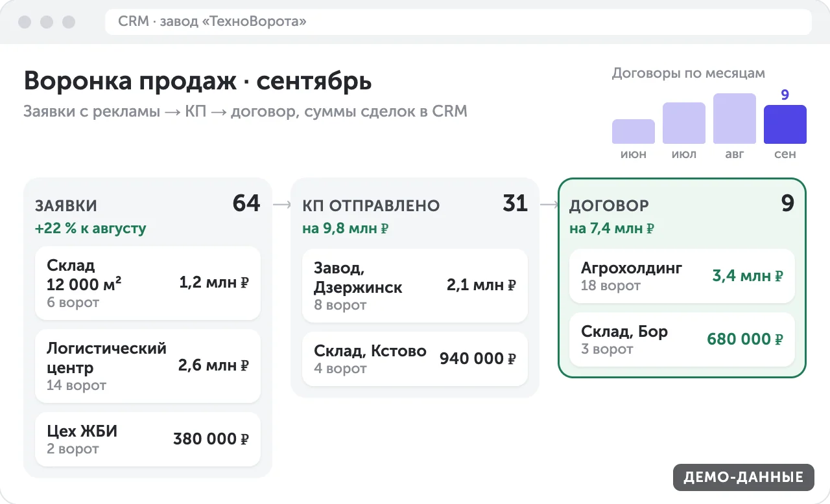830x504 pixels.
Task: Select the highlighted сен bar
Action: click(785, 124)
